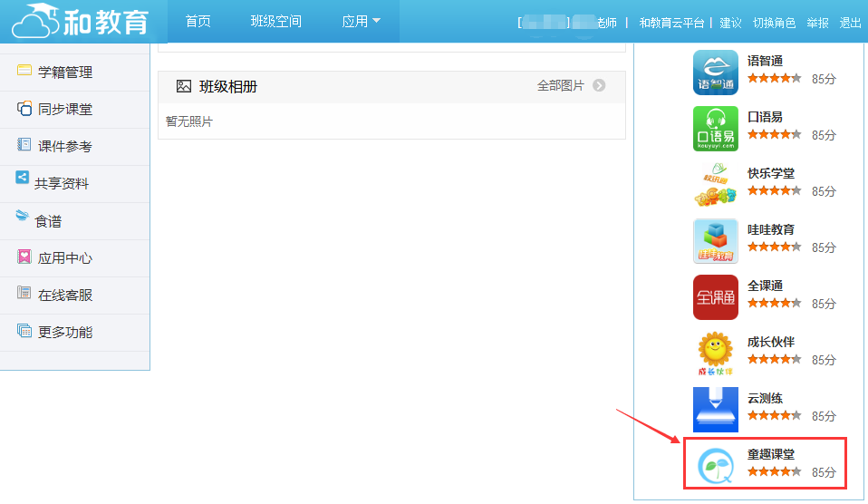Open the 哇哇教育 cube app icon
This screenshot has height=504, width=868.
[715, 241]
